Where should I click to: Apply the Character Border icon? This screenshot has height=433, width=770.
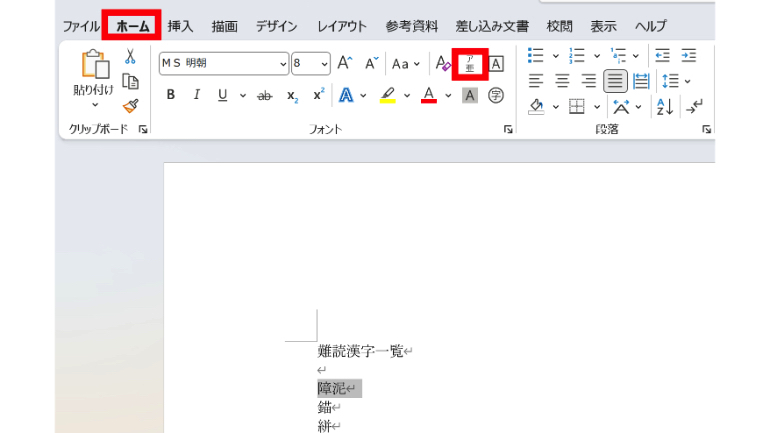[496, 64]
